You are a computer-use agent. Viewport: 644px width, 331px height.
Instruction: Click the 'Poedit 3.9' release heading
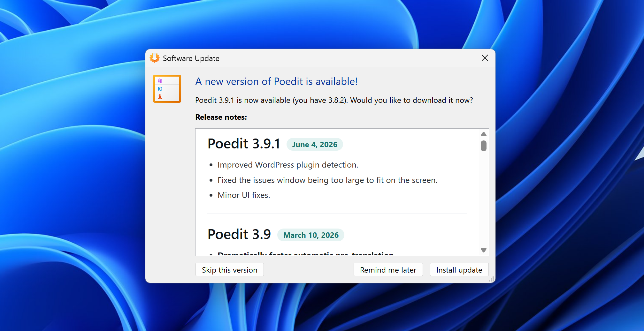(239, 234)
